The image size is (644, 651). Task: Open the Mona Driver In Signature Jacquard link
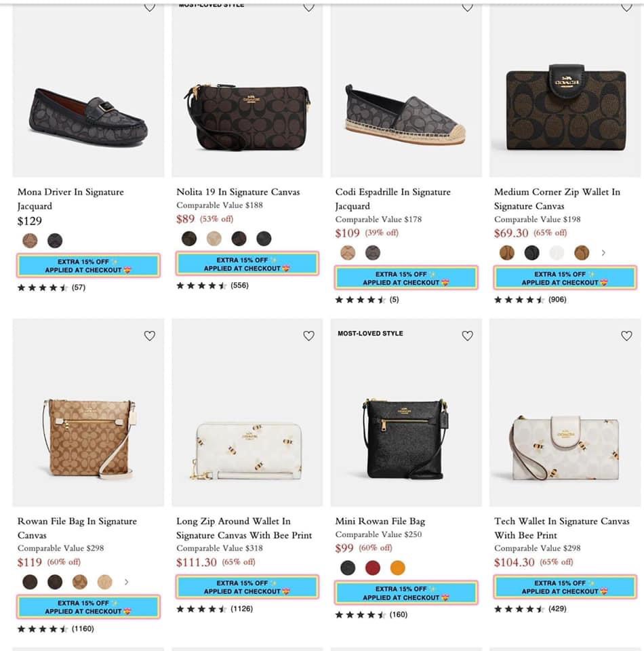point(71,199)
